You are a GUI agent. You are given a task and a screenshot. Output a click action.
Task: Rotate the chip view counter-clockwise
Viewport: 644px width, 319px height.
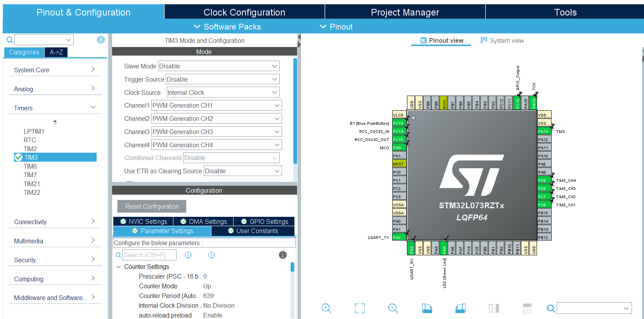click(x=460, y=308)
